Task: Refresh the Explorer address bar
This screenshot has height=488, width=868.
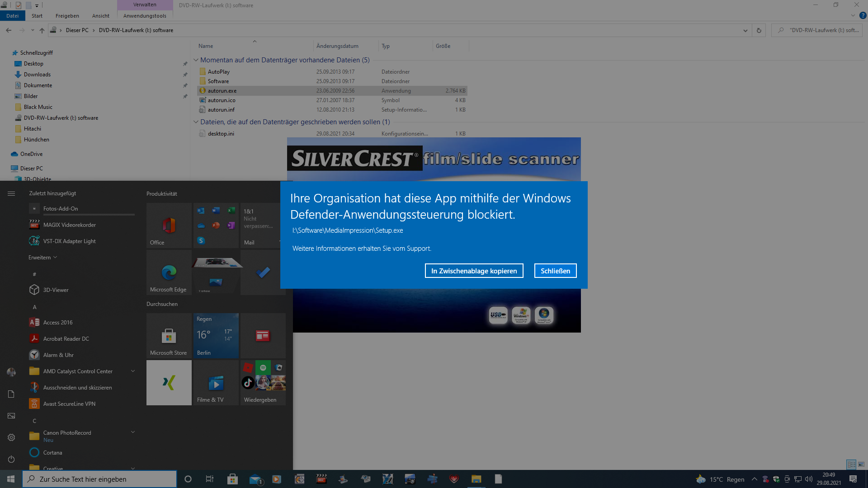Action: pyautogui.click(x=759, y=30)
